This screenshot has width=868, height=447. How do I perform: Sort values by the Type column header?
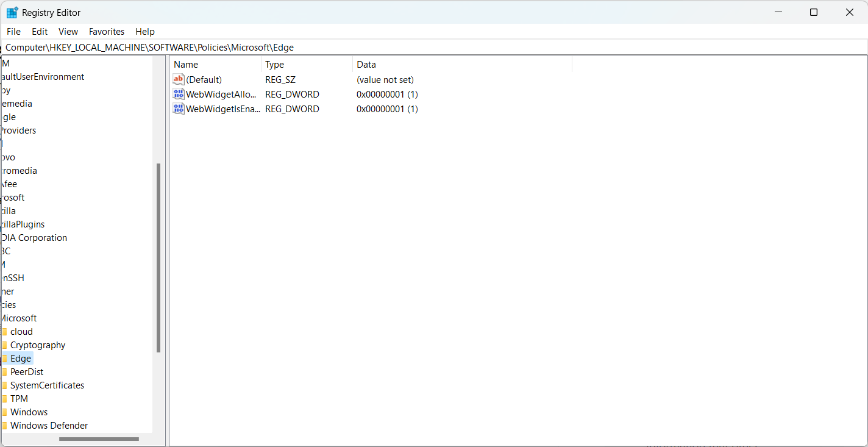coord(307,65)
